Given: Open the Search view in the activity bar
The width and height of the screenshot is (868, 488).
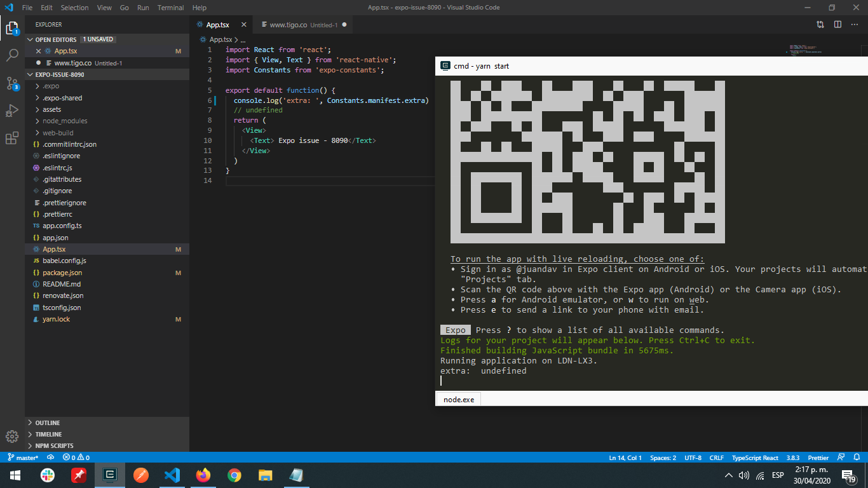Looking at the screenshot, I should (11, 56).
